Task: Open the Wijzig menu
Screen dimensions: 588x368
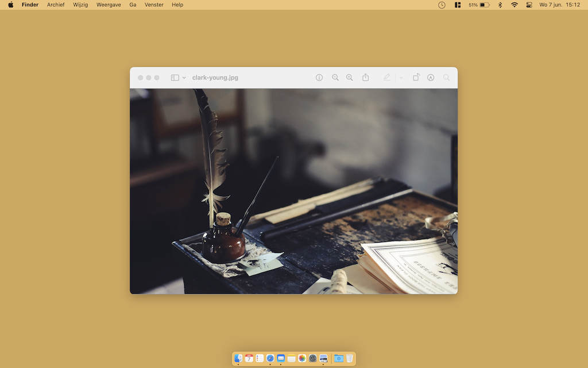Action: coord(80,5)
